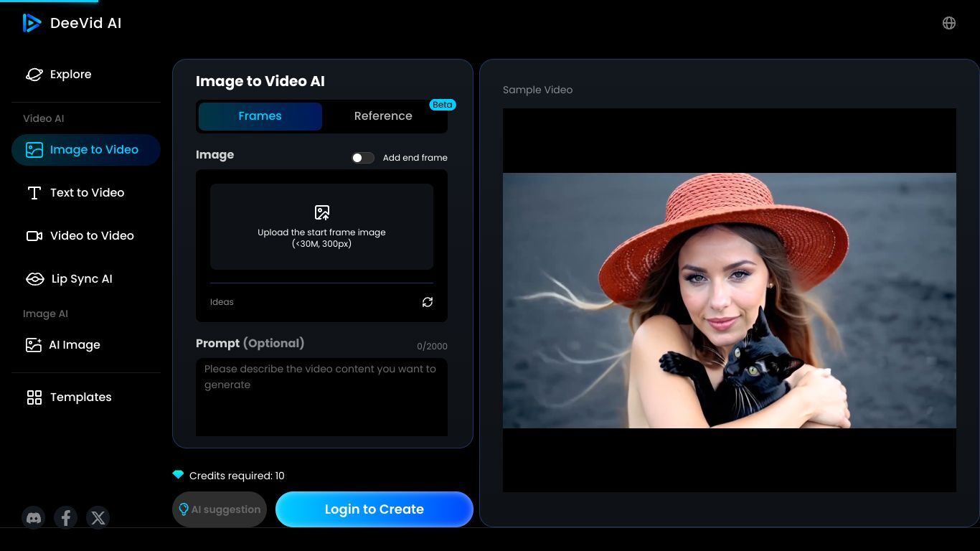Browse the Templates label in sidebar
Image resolution: width=980 pixels, height=551 pixels.
[81, 397]
